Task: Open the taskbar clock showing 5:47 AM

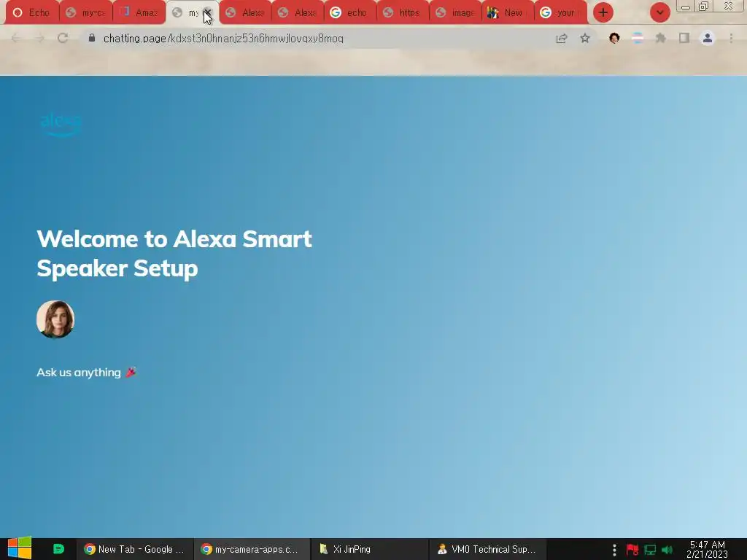Action: [x=707, y=549]
